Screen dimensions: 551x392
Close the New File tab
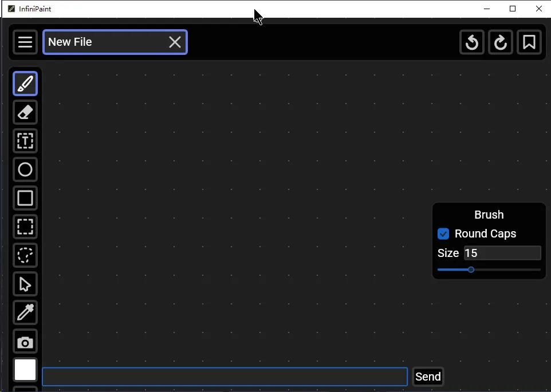point(175,42)
